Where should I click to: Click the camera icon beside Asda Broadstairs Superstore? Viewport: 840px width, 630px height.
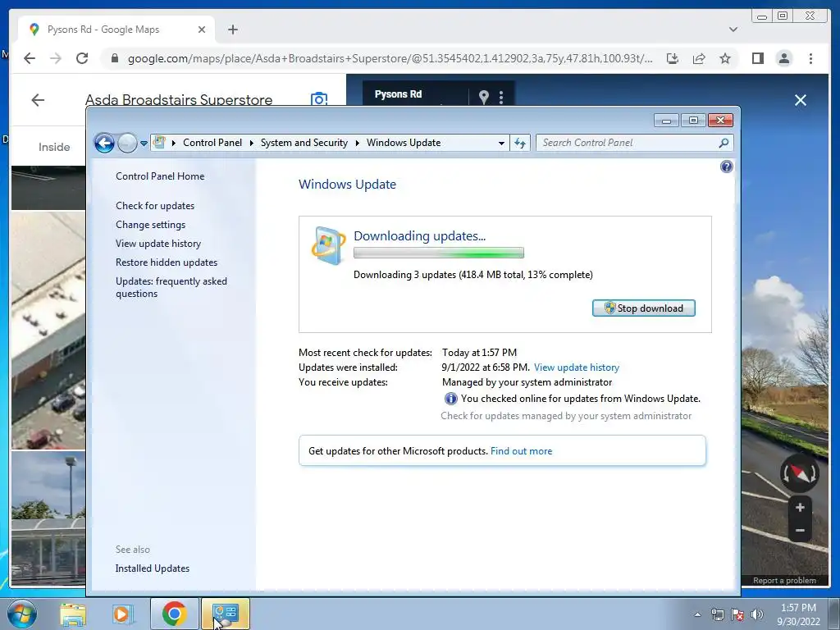coord(319,99)
